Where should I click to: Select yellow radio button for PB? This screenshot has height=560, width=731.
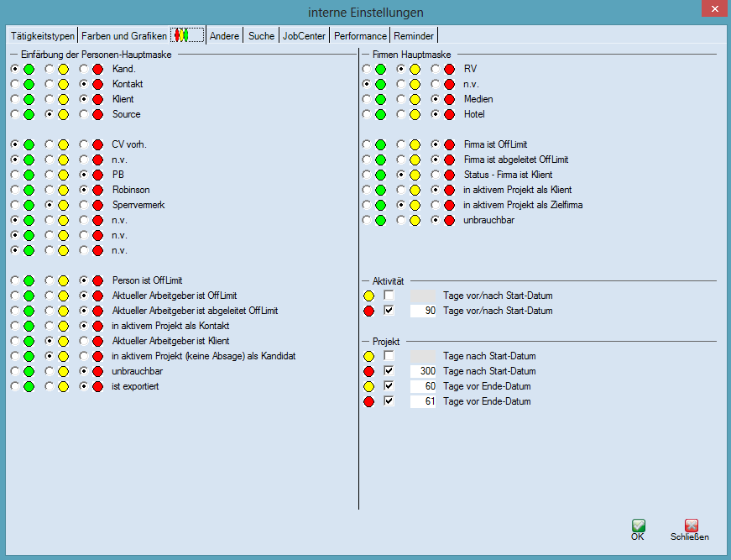[50, 175]
